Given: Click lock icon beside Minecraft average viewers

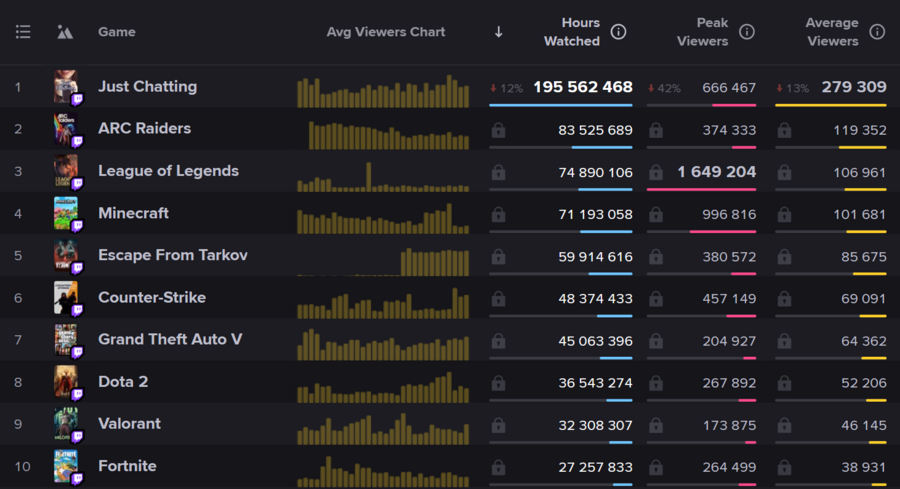Looking at the screenshot, I should [784, 214].
